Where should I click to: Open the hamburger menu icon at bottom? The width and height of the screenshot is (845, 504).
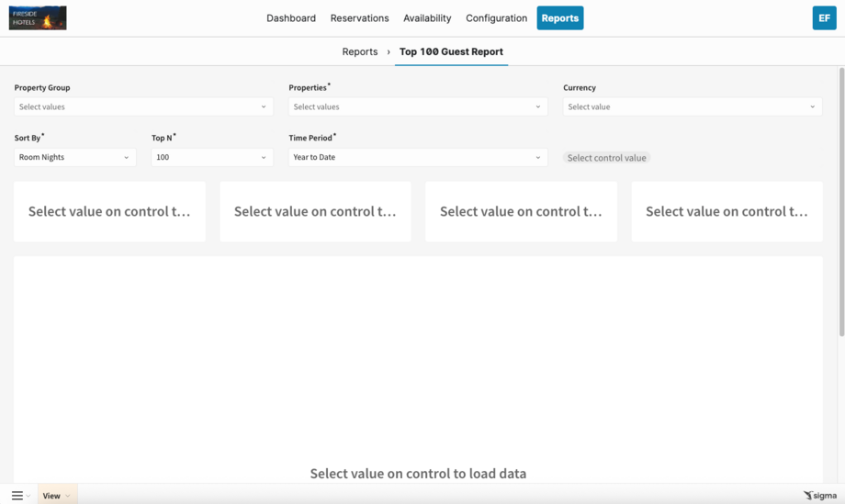tap(17, 496)
